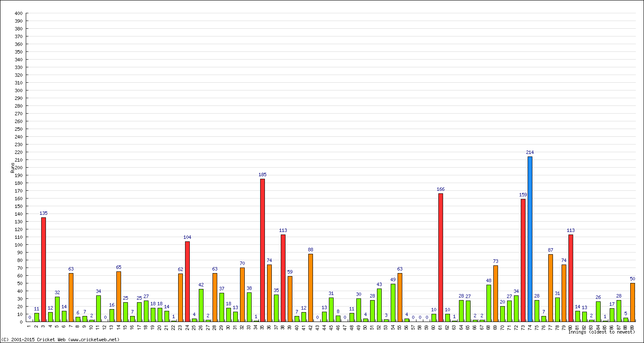Click the green bar labeled 26
644x343 pixels.
[x=598, y=312]
